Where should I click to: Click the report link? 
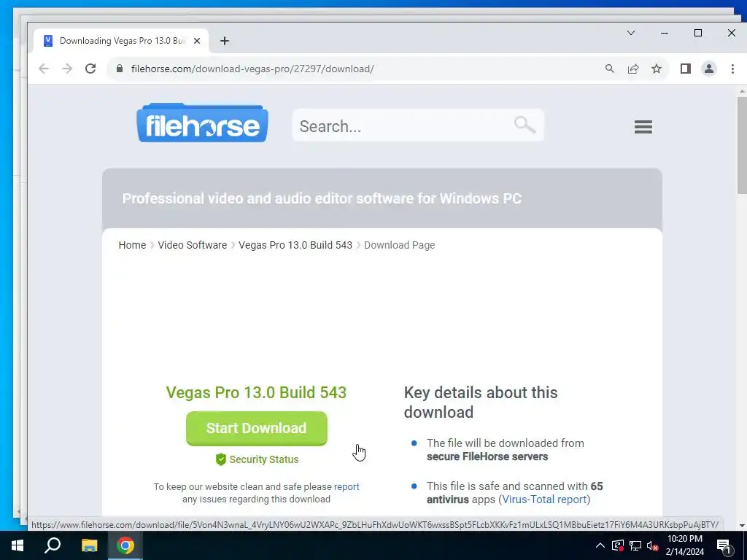pyautogui.click(x=347, y=486)
